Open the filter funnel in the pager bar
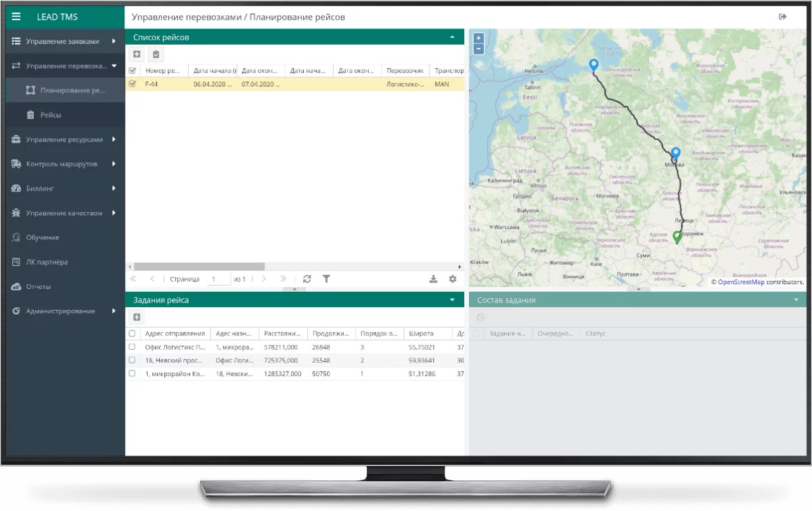Viewport: 812px width, 511px height. (x=326, y=279)
